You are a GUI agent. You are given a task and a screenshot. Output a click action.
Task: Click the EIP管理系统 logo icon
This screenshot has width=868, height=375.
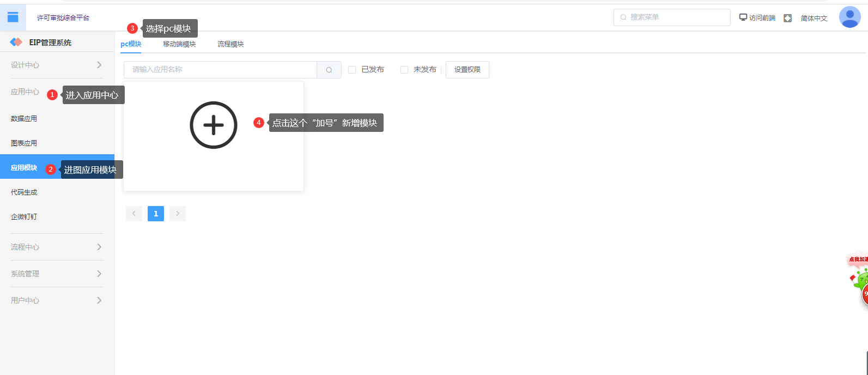16,42
